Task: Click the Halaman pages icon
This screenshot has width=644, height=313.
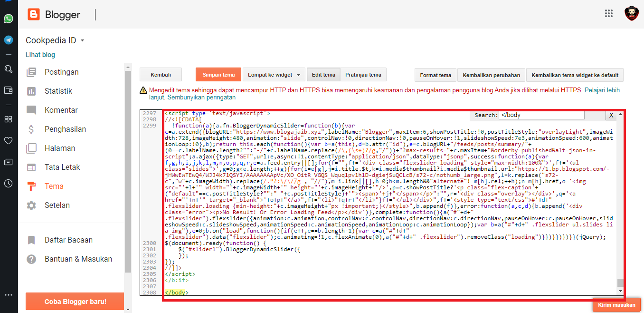Action: pyautogui.click(x=31, y=148)
